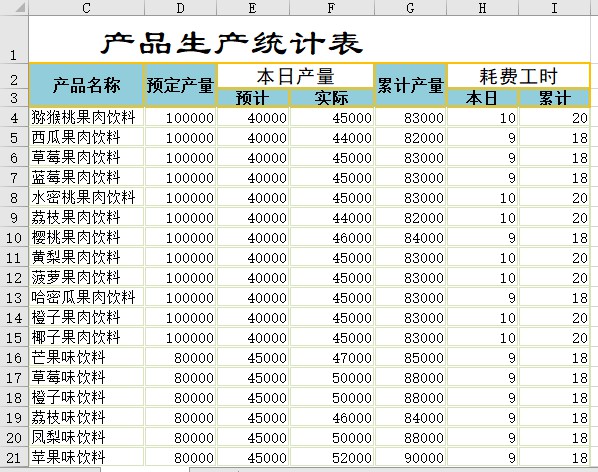Select the 产品名称 header cell

click(x=87, y=85)
